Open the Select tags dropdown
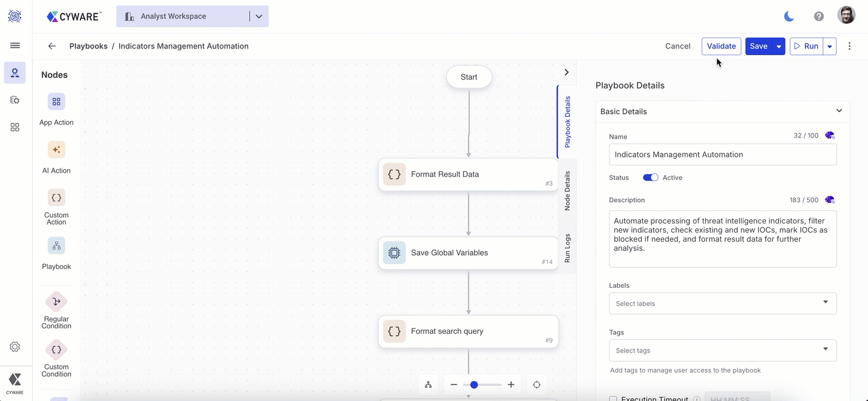 722,350
